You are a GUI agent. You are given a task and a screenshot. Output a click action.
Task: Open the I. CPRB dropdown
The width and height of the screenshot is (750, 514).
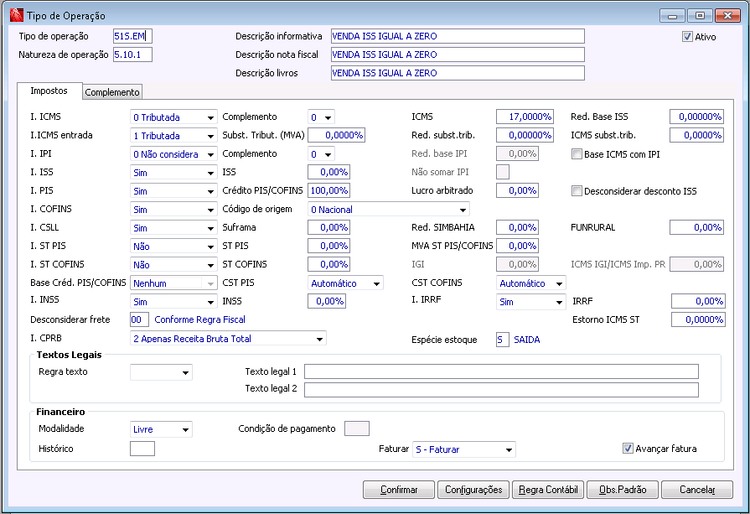click(228, 339)
